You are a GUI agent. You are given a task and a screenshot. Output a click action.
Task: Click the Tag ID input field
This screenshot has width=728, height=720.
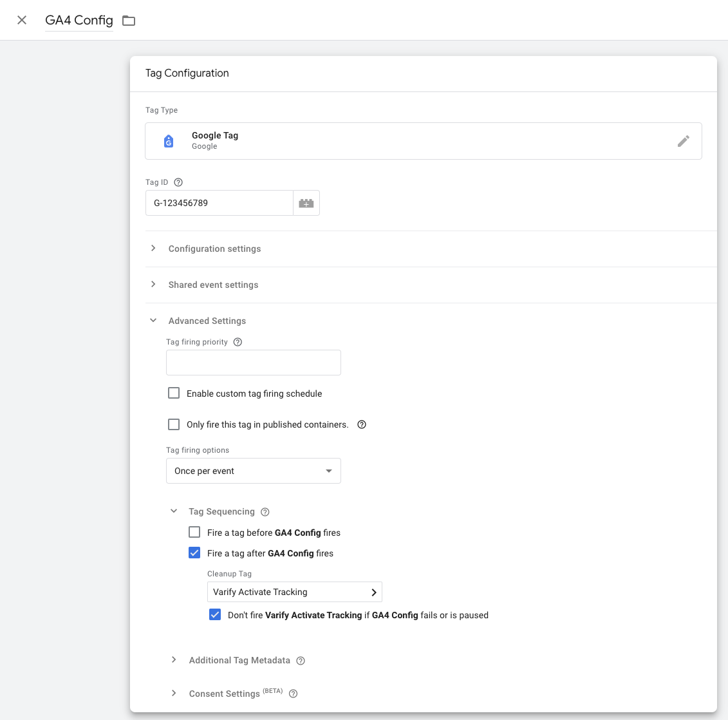pyautogui.click(x=219, y=203)
